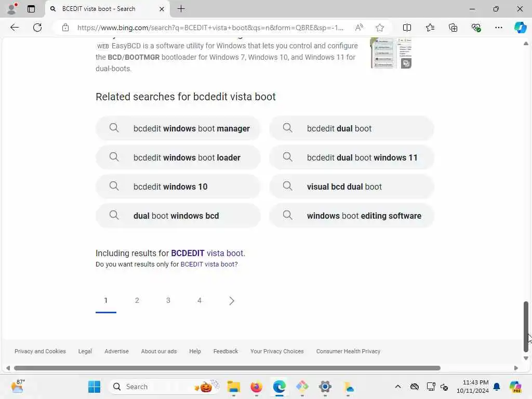Add this page to favorites star
The width and height of the screenshot is (532, 399).
click(x=380, y=28)
